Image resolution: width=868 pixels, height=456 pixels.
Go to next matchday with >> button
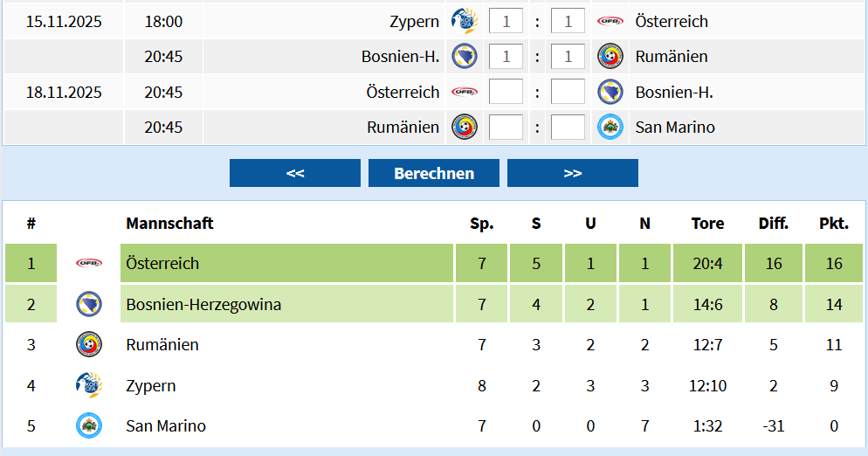[572, 173]
